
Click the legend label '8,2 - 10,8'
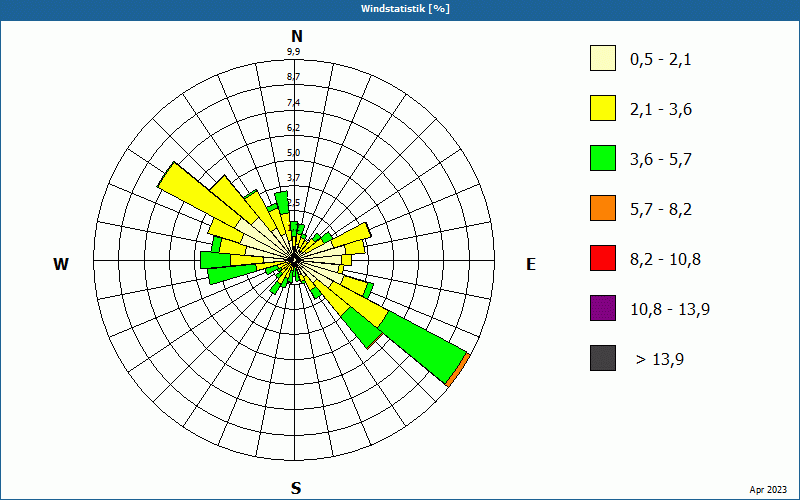(665, 260)
